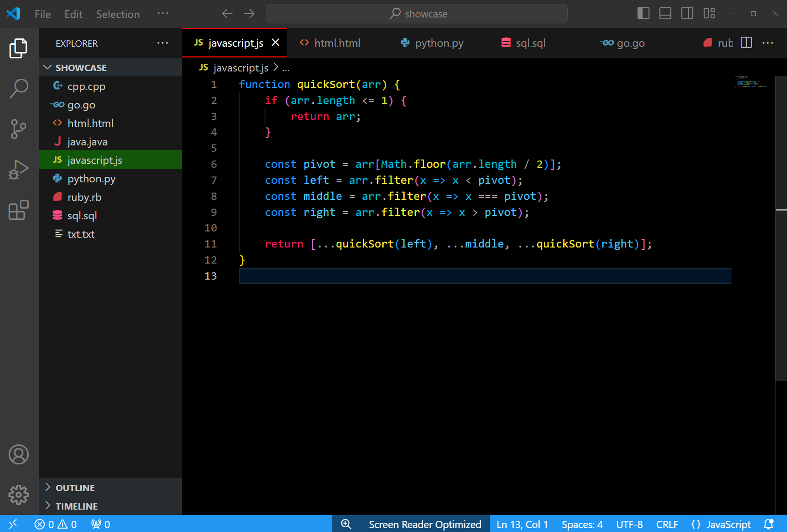This screenshot has height=532, width=787.
Task: Open Source Control view
Action: 18,129
